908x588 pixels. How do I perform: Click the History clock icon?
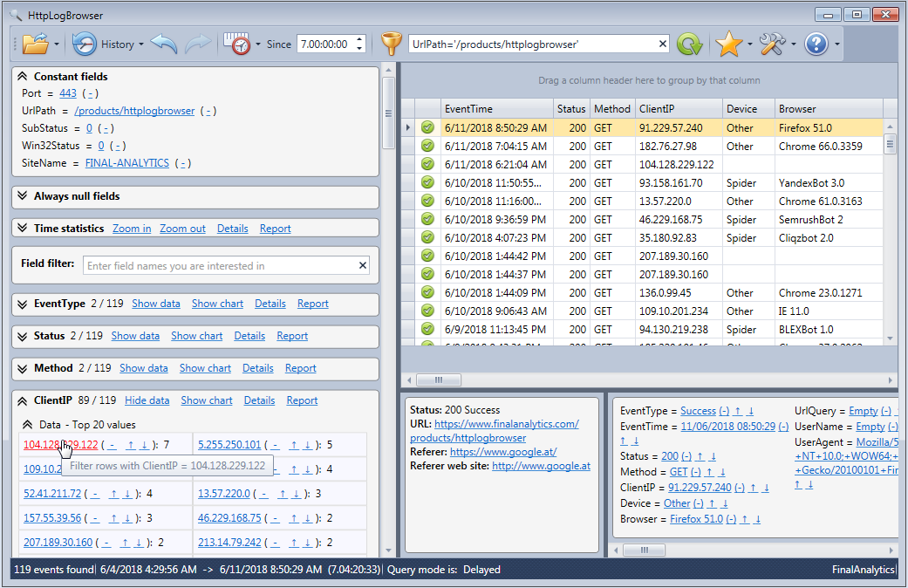[x=85, y=44]
